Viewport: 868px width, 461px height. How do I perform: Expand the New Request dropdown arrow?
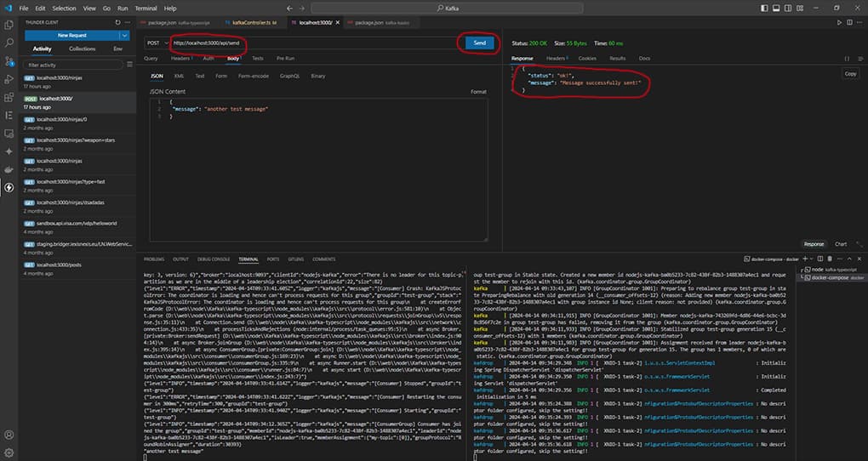(124, 36)
